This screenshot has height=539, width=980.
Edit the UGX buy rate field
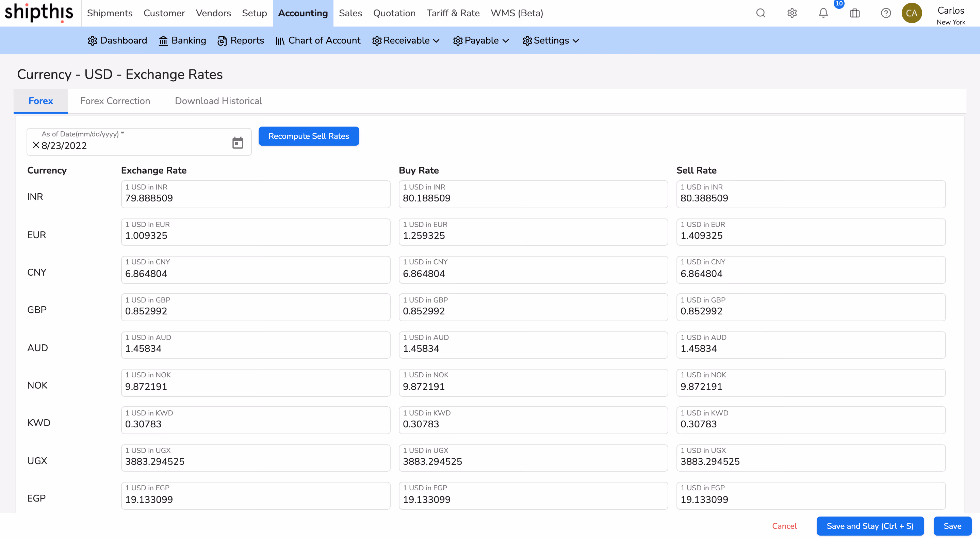pos(533,458)
